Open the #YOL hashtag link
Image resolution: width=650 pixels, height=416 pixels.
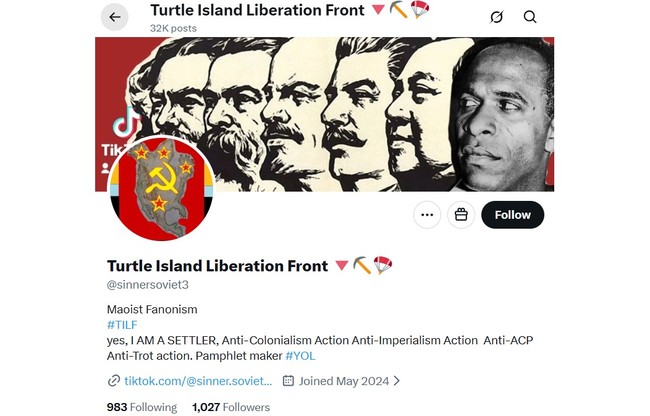click(300, 356)
